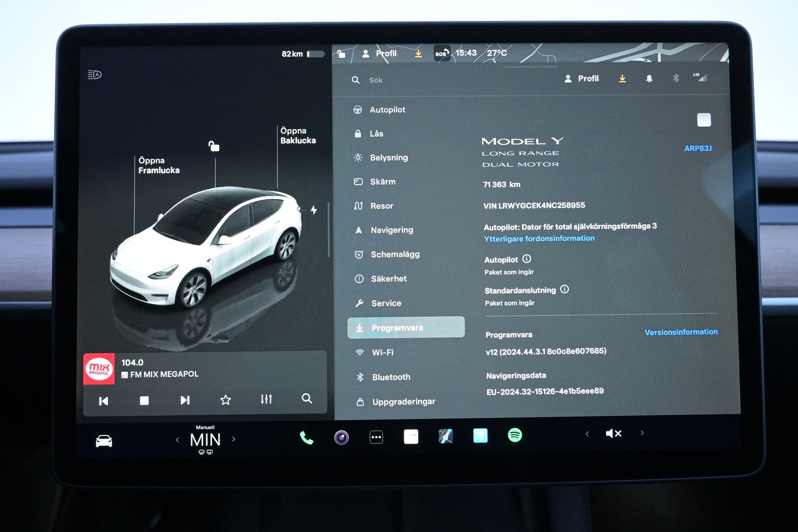This screenshot has width=798, height=532.
Task: Tap the 15:43 clock display
Action: [x=466, y=53]
